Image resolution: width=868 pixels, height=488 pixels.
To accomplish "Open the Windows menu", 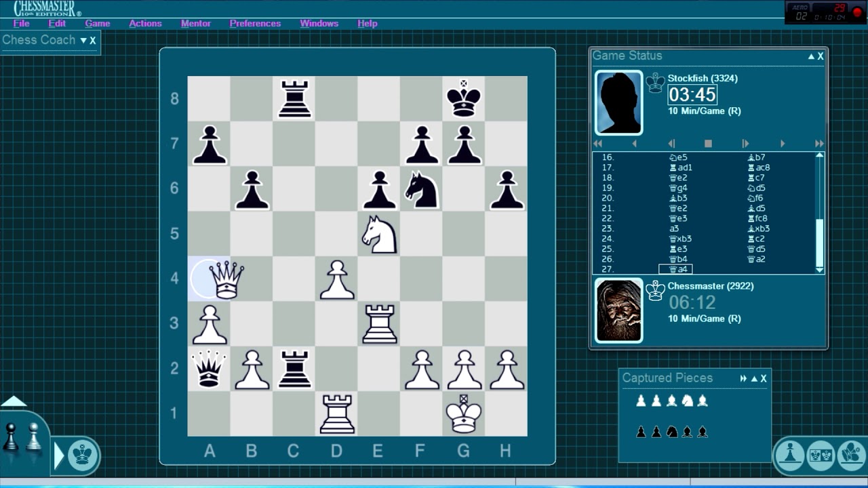I will coord(319,23).
